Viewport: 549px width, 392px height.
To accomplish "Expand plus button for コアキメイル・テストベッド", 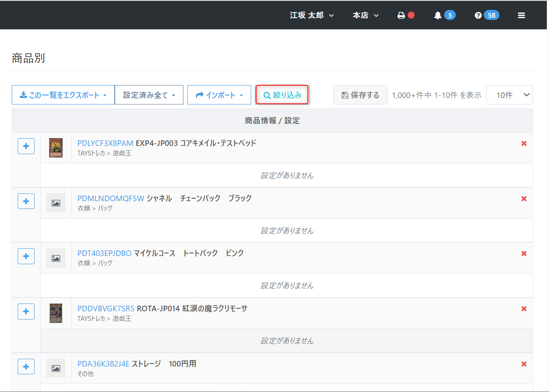I will click(26, 146).
